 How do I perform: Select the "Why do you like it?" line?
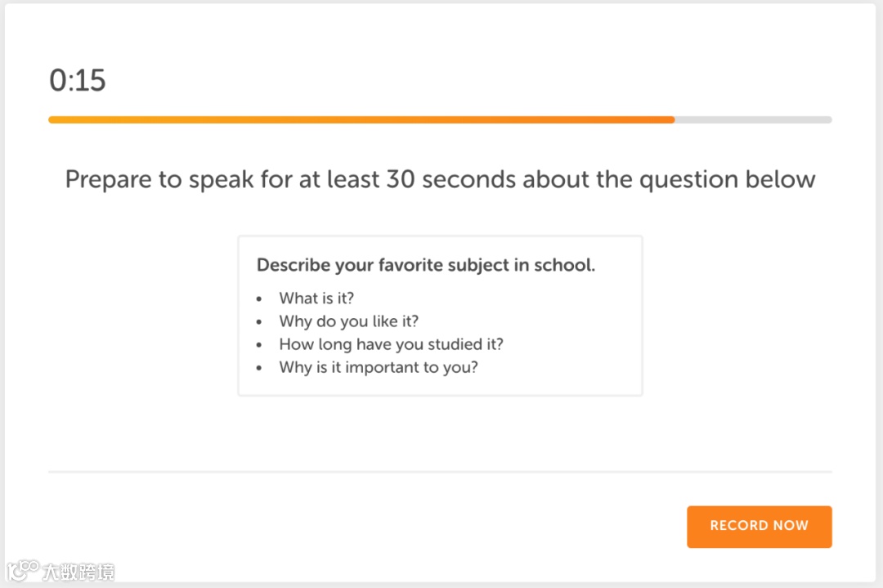(348, 321)
